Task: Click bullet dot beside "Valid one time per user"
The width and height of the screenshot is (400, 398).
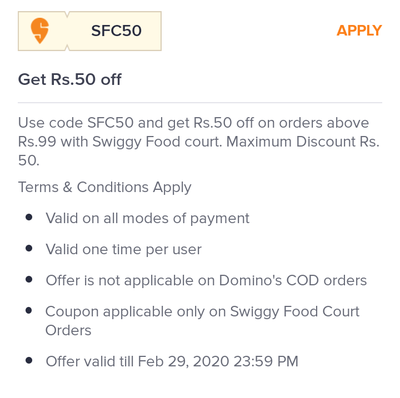Action: point(29,249)
